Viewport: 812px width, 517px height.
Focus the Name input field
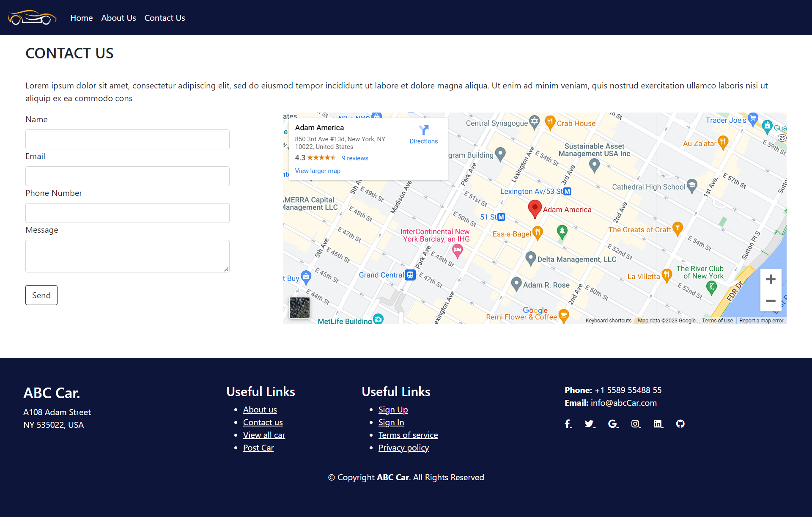pyautogui.click(x=127, y=139)
